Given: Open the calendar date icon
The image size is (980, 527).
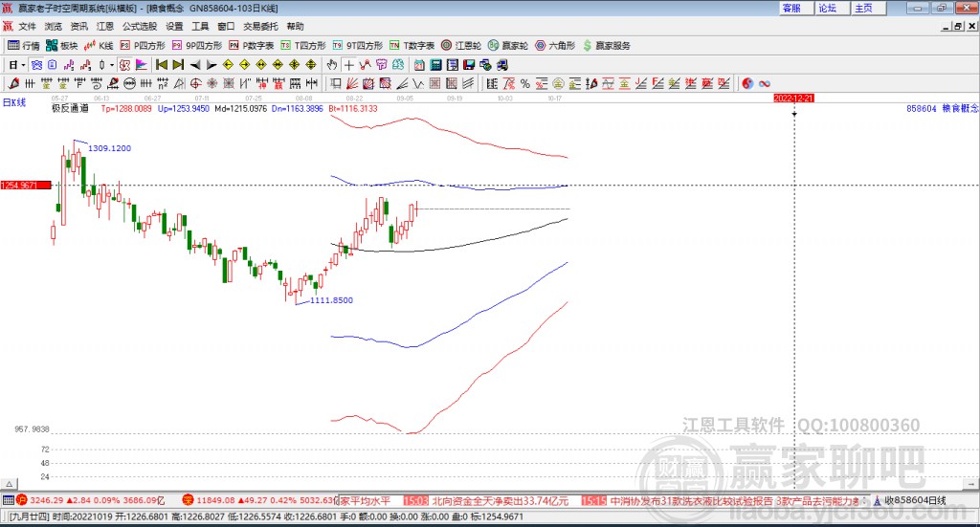Looking at the screenshot, I should pos(419,65).
